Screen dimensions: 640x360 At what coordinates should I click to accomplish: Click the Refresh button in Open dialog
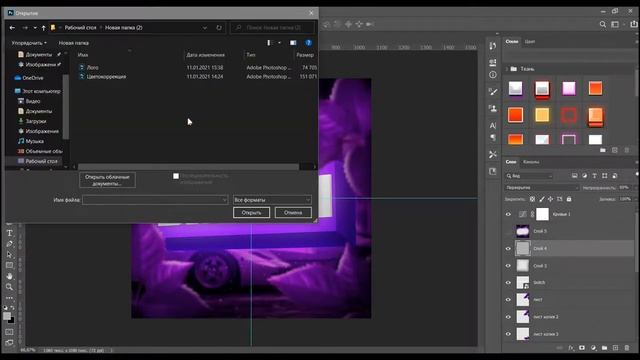pos(219,28)
